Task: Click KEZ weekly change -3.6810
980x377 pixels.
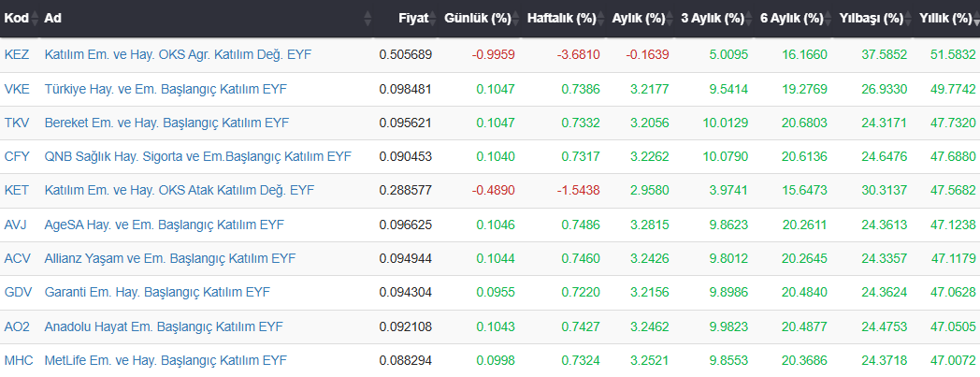Action: (578, 54)
